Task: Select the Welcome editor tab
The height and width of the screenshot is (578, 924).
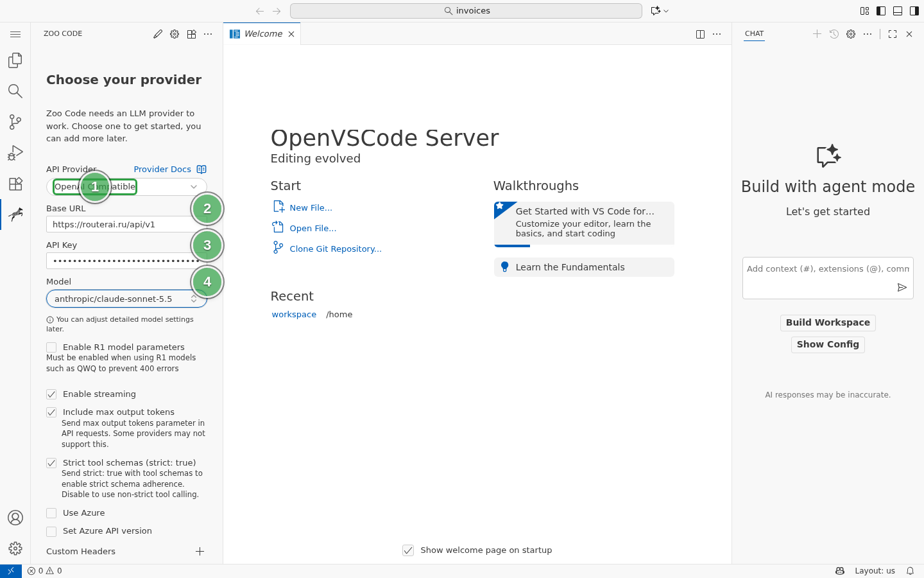Action: point(262,34)
